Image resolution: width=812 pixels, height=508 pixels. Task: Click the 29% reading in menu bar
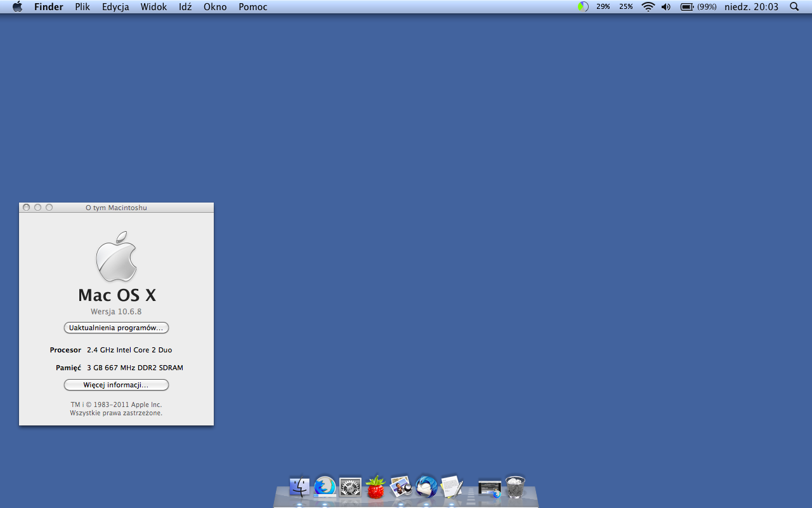[x=603, y=7]
